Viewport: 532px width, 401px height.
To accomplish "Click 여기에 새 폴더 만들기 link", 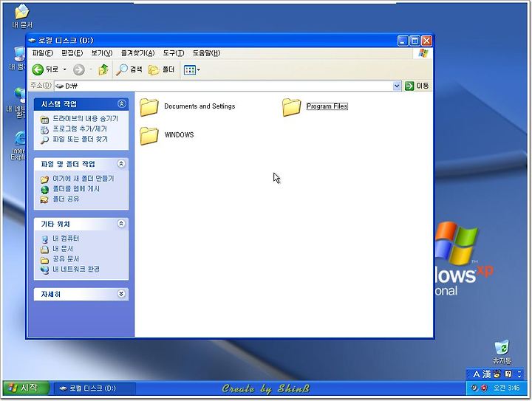I will point(83,179).
